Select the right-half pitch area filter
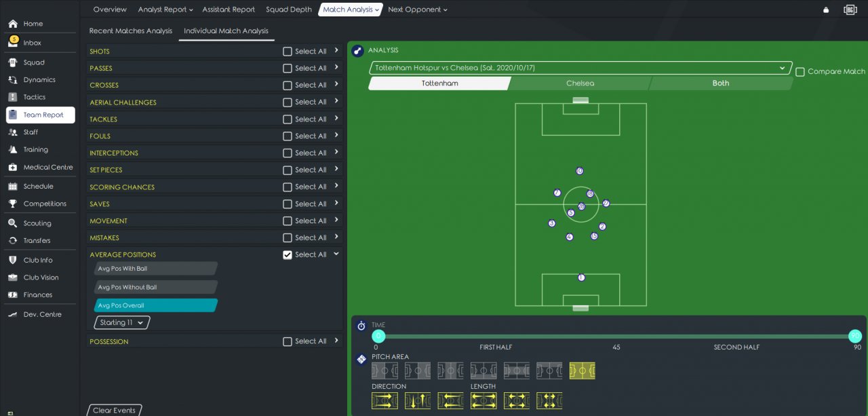 click(x=417, y=371)
